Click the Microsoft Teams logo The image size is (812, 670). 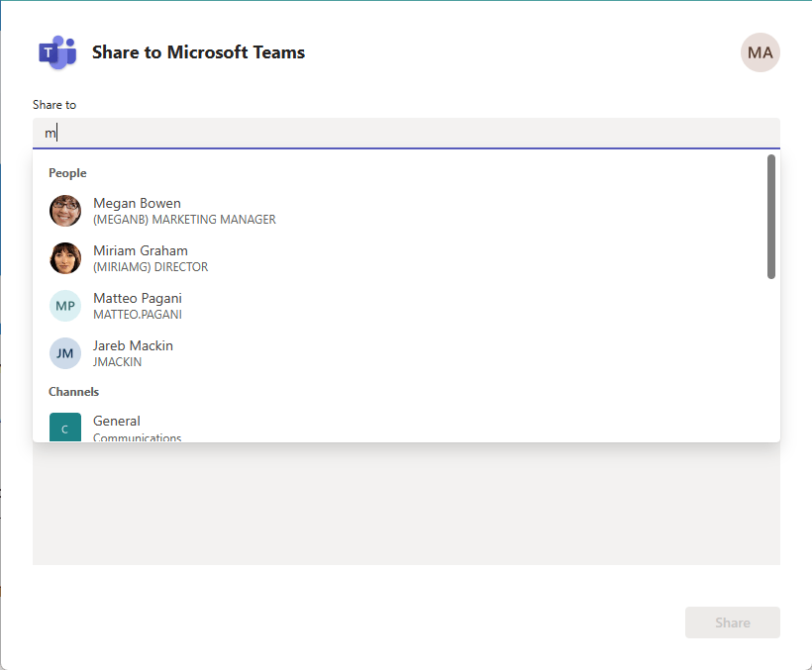(x=56, y=52)
